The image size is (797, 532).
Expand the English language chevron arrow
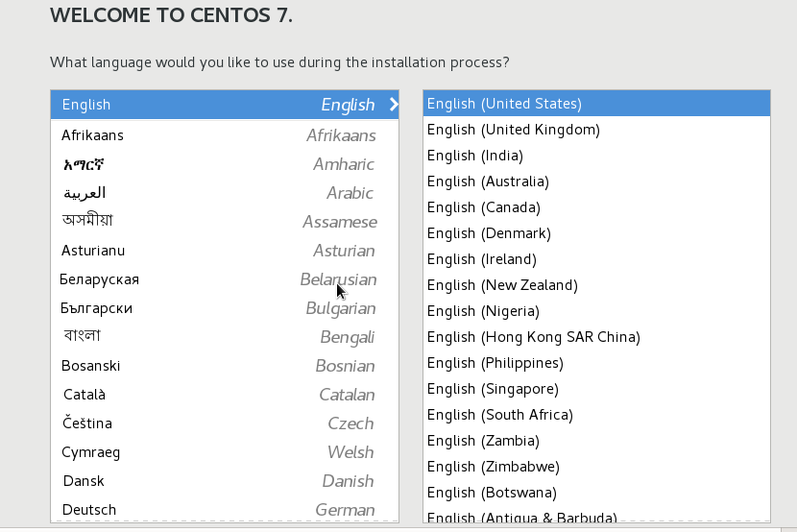(x=394, y=105)
